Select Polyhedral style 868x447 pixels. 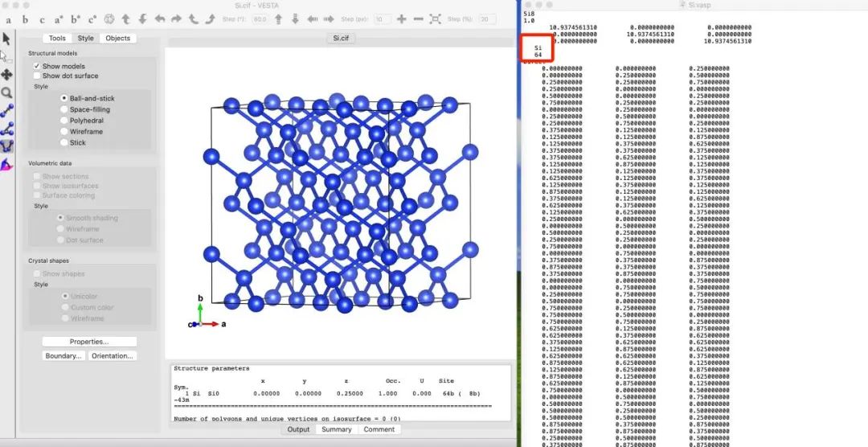point(64,121)
